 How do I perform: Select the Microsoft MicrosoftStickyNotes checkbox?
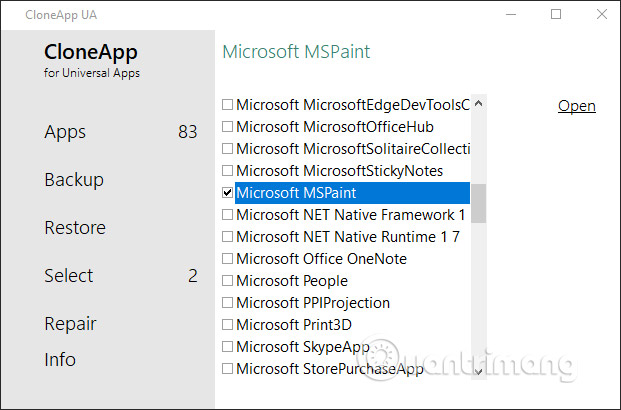[x=227, y=171]
